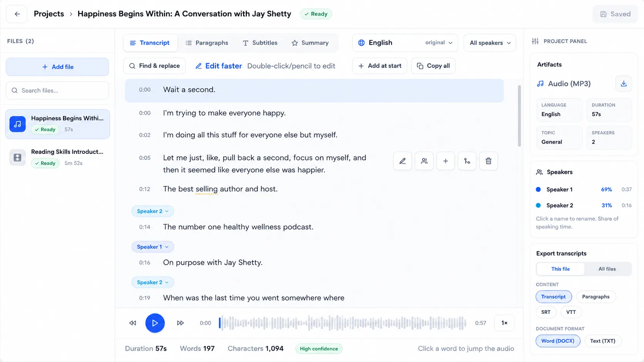Add segment plus icon on the 0:05 row
This screenshot has width=644, height=362.
point(446,161)
